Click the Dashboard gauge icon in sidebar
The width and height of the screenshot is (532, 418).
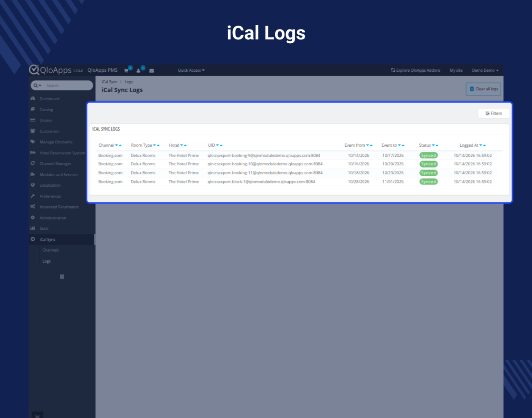coord(33,98)
